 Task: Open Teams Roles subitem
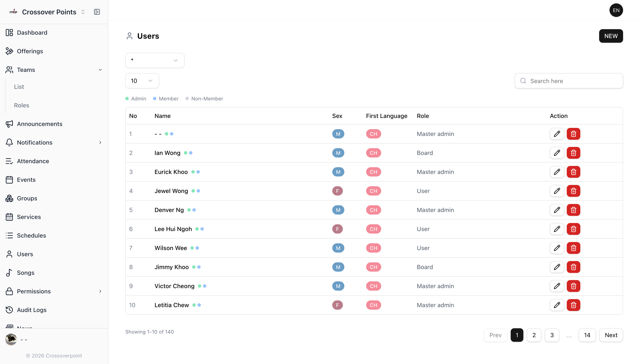22,105
